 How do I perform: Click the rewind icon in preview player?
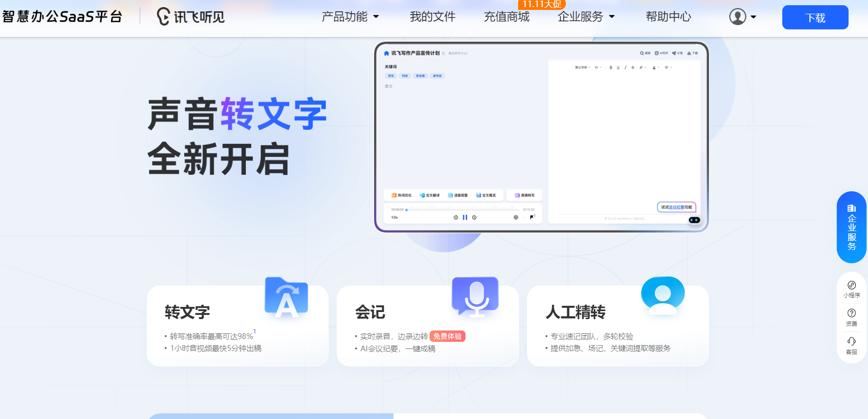[456, 217]
